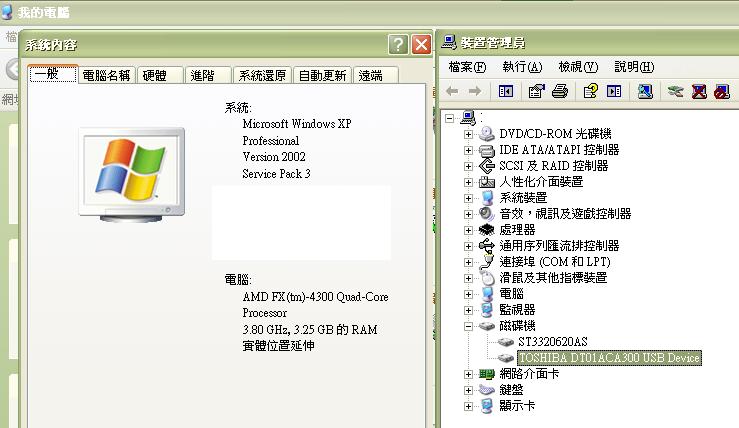Click the SCSI and RAID controller icon
Viewport: 739px width, 428px height.
[x=486, y=166]
